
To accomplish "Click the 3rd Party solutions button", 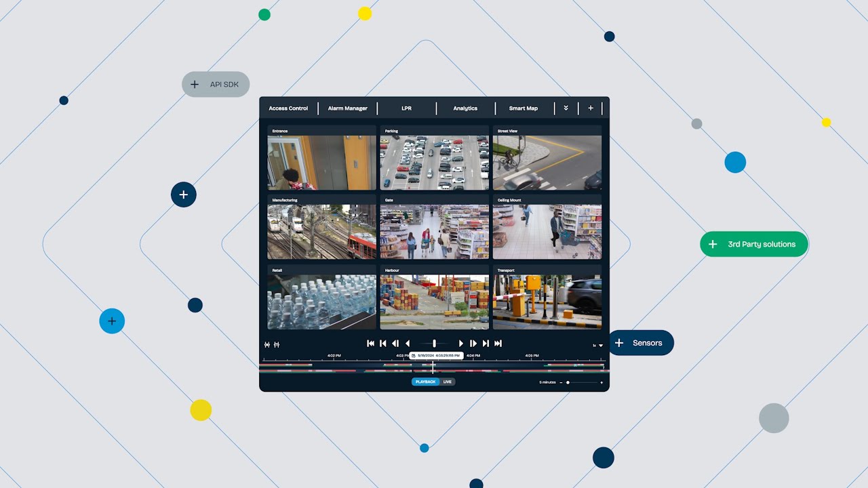I will pos(754,244).
